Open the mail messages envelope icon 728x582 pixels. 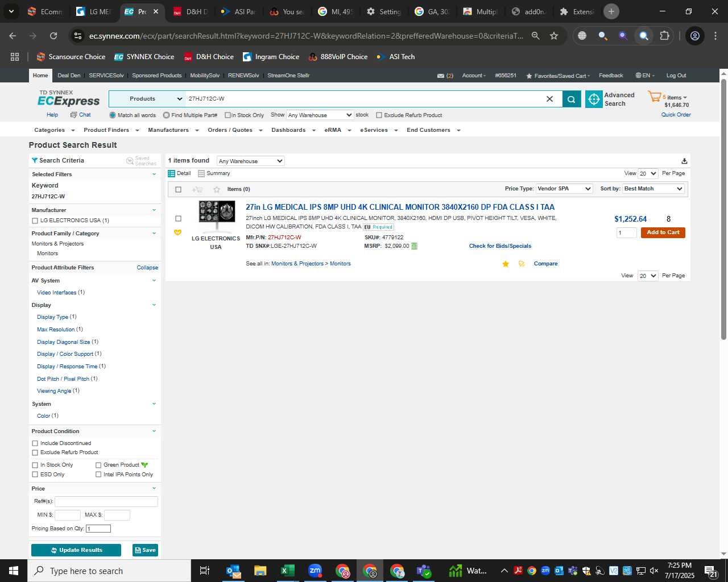[441, 76]
